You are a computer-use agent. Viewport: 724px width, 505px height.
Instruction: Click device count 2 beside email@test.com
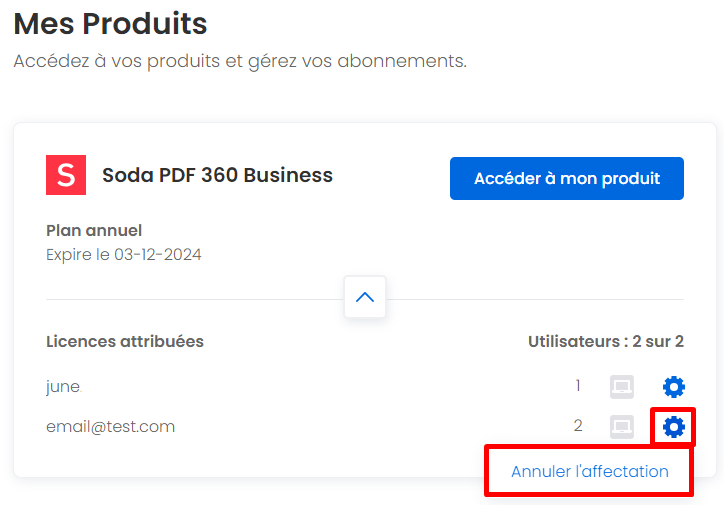tap(578, 426)
